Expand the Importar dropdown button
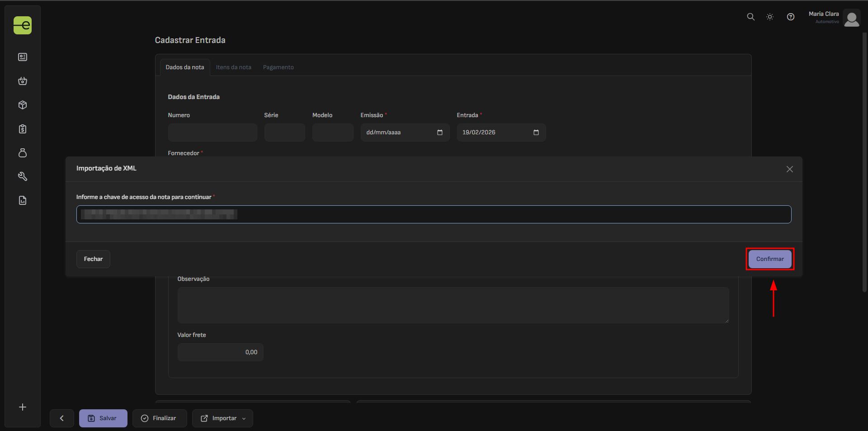Screen dimensions: 868x431 click(x=223, y=418)
